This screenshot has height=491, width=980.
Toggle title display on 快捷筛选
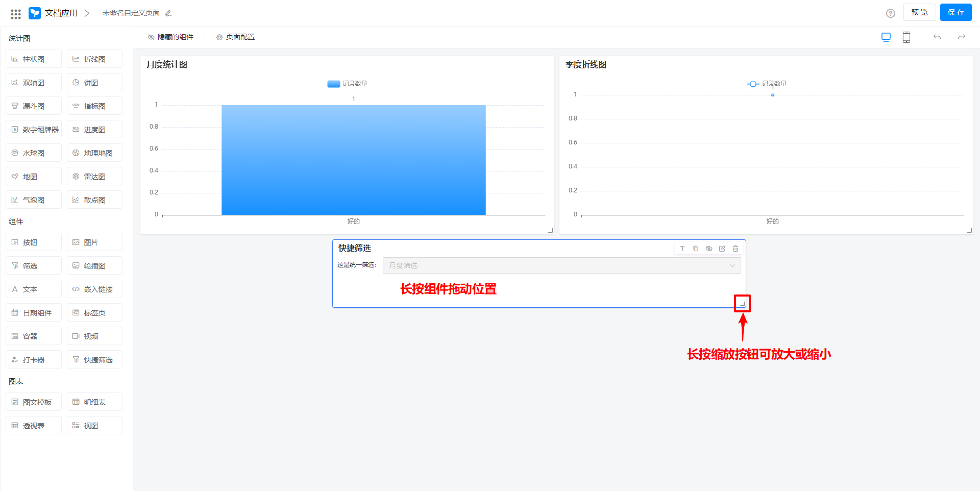pyautogui.click(x=682, y=249)
